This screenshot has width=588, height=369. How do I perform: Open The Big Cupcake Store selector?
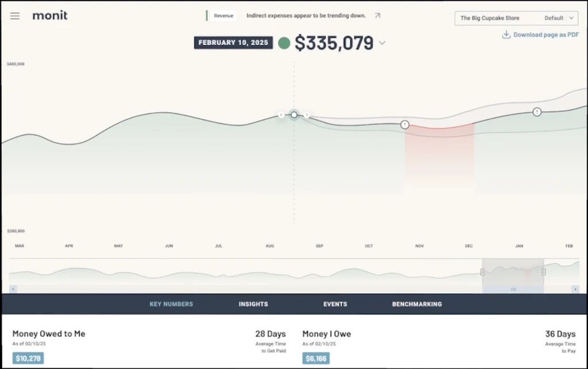[x=516, y=18]
